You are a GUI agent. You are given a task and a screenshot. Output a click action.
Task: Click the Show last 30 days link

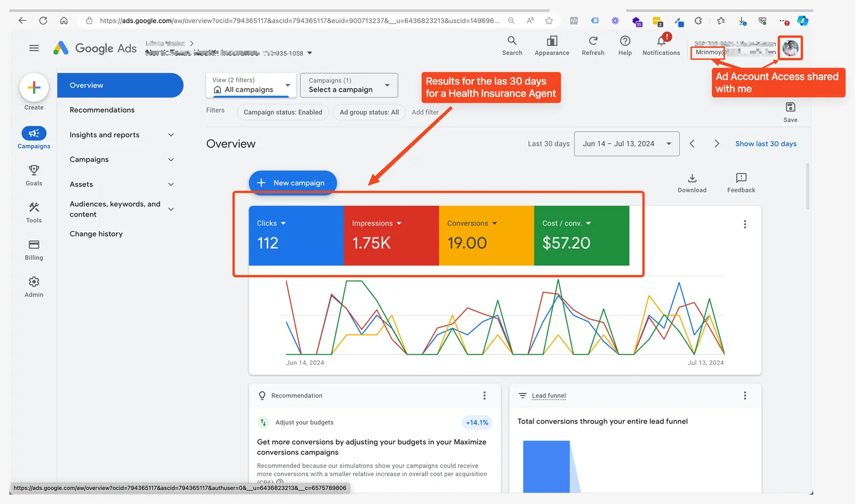(x=765, y=143)
